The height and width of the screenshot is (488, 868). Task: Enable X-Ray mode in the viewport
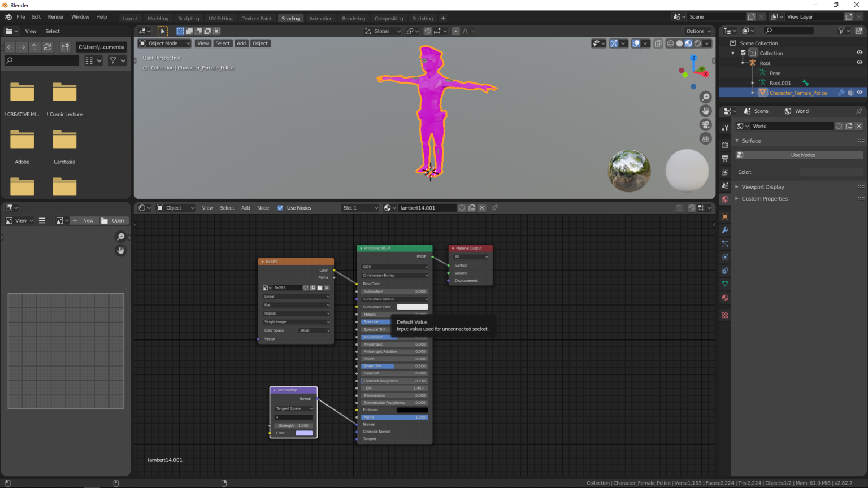657,43
